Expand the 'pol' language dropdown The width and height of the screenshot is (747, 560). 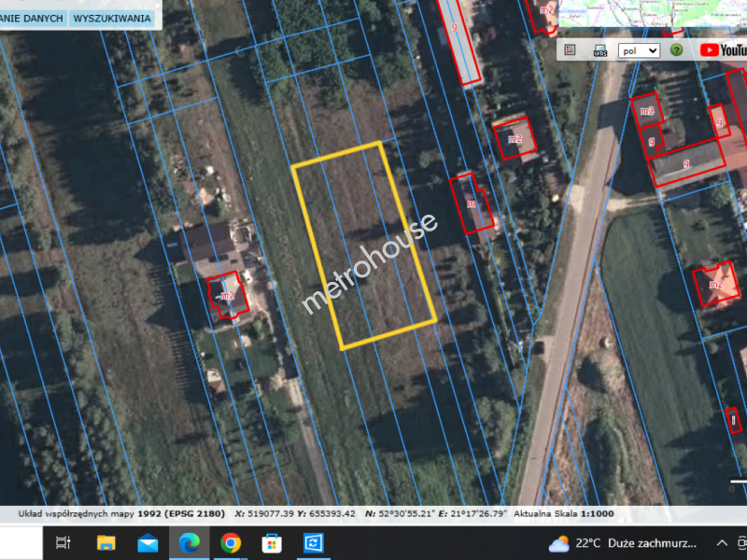[639, 50]
